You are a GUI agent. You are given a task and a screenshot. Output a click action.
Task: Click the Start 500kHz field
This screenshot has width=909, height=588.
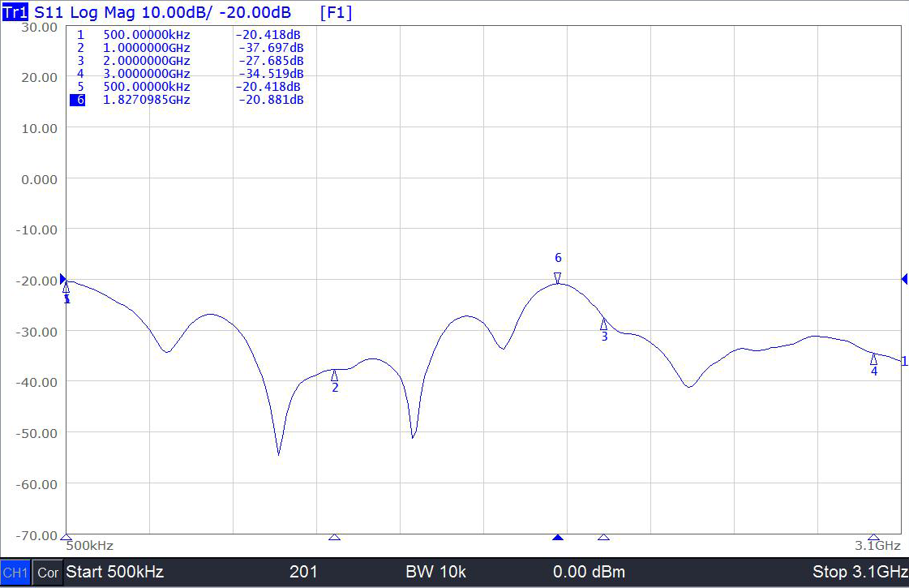[114, 572]
